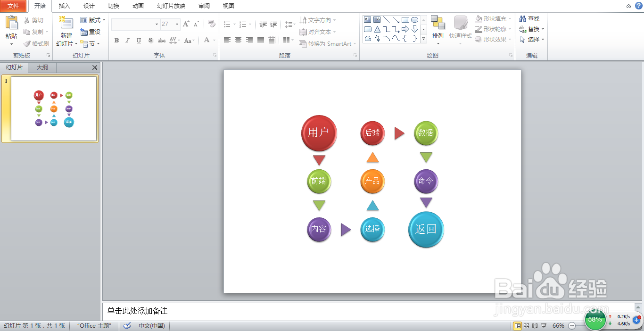The image size is (644, 331).
Task: Click the 66% zoom level button
Action: coord(558,326)
